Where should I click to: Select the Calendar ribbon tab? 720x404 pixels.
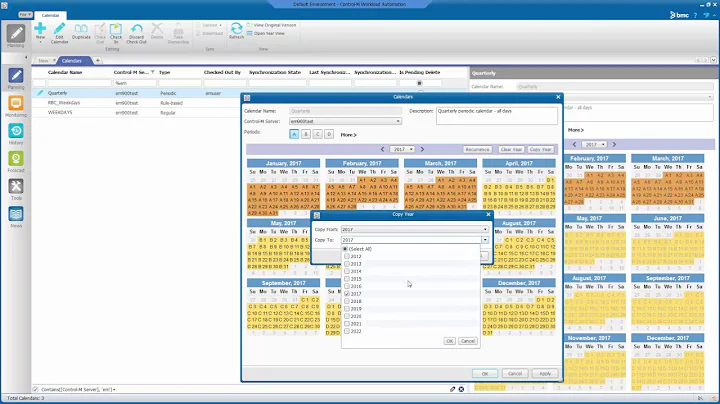point(50,15)
